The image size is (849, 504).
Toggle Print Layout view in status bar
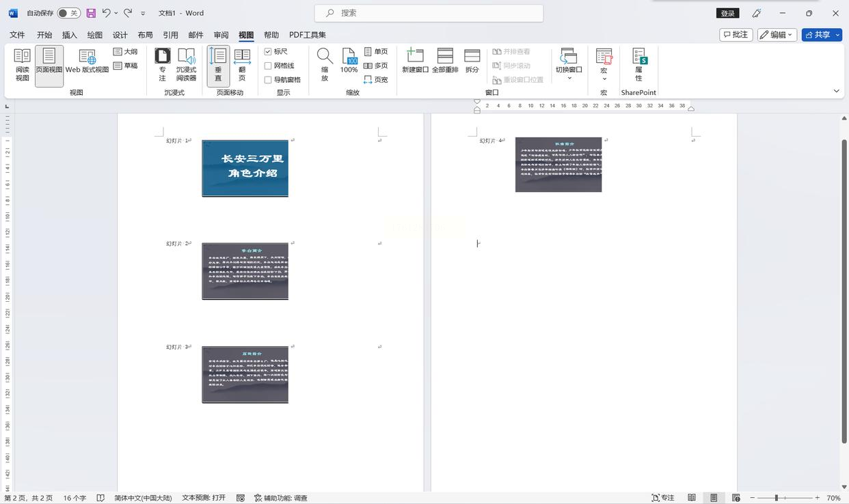(x=714, y=498)
